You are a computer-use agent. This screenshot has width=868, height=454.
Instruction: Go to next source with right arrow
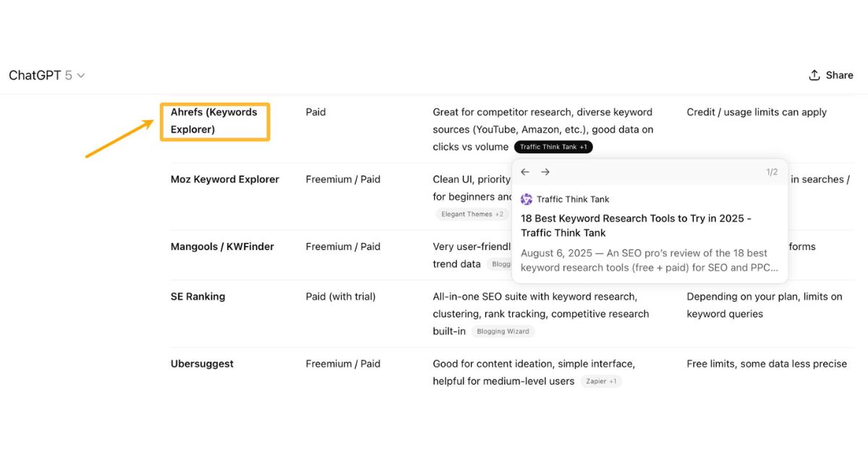pyautogui.click(x=545, y=172)
